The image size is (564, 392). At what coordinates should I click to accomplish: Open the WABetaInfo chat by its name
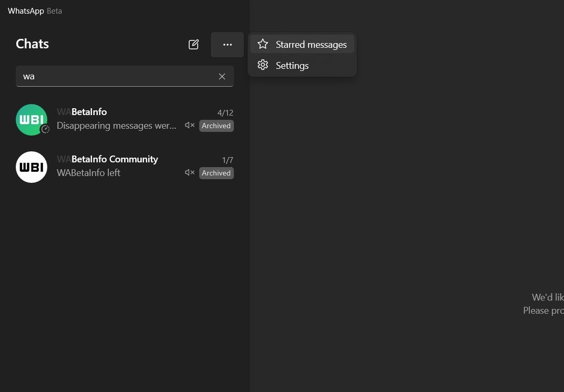82,112
